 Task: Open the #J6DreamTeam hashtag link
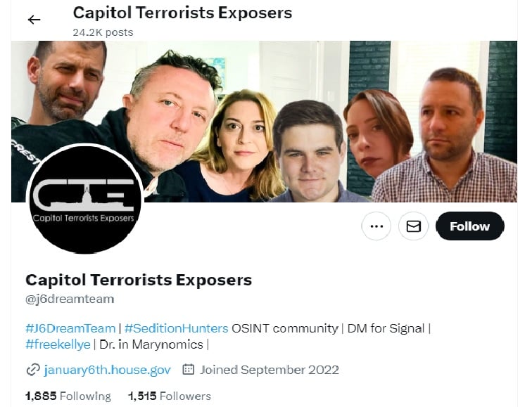[x=70, y=328]
